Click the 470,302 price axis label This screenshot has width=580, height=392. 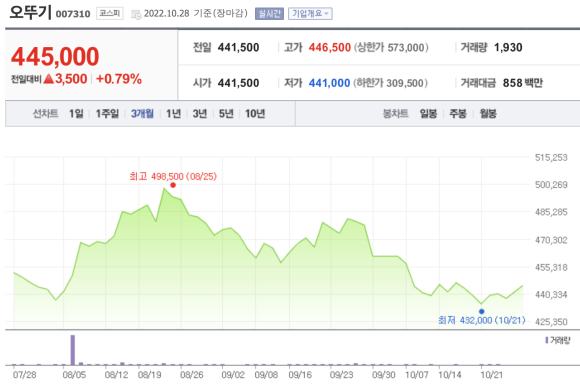tap(551, 240)
